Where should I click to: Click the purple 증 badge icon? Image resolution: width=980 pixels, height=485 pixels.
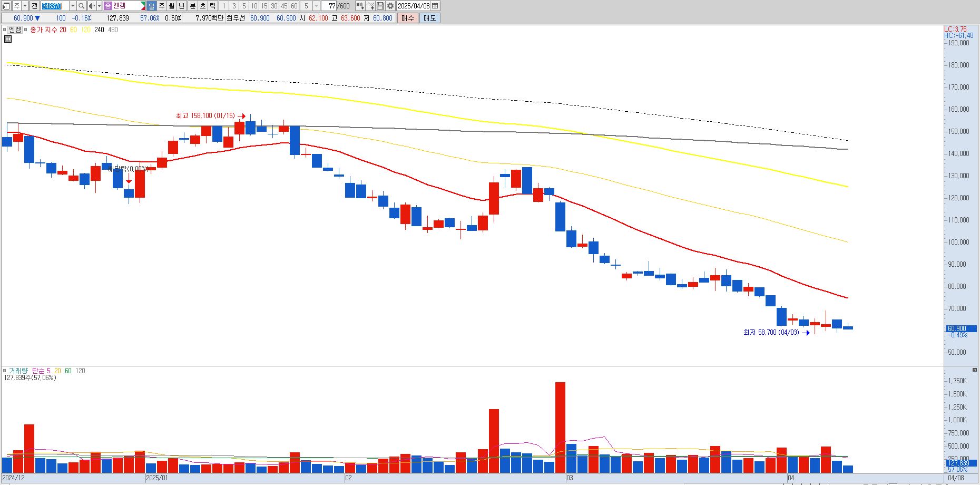pyautogui.click(x=108, y=6)
